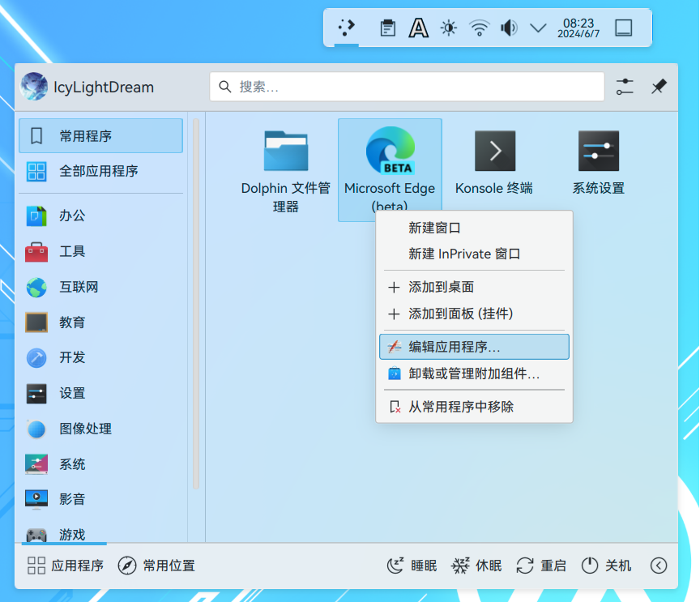Open the brightness tray icon
The width and height of the screenshot is (700, 602).
448,28
